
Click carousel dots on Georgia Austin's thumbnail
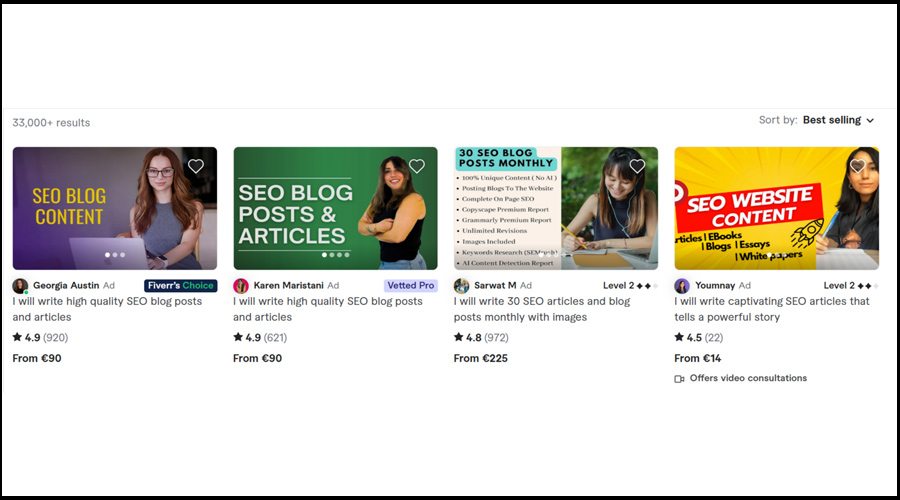114,255
